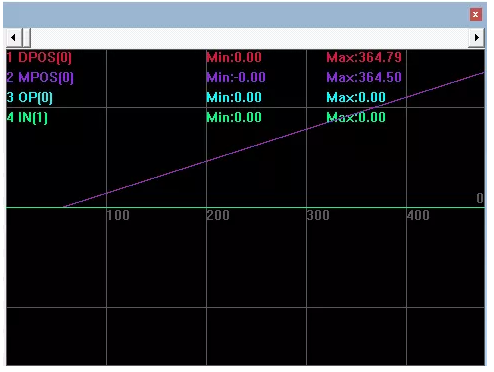Click the MPOS Min:-0.00 readout
This screenshot has height=372, width=494.
tap(236, 78)
